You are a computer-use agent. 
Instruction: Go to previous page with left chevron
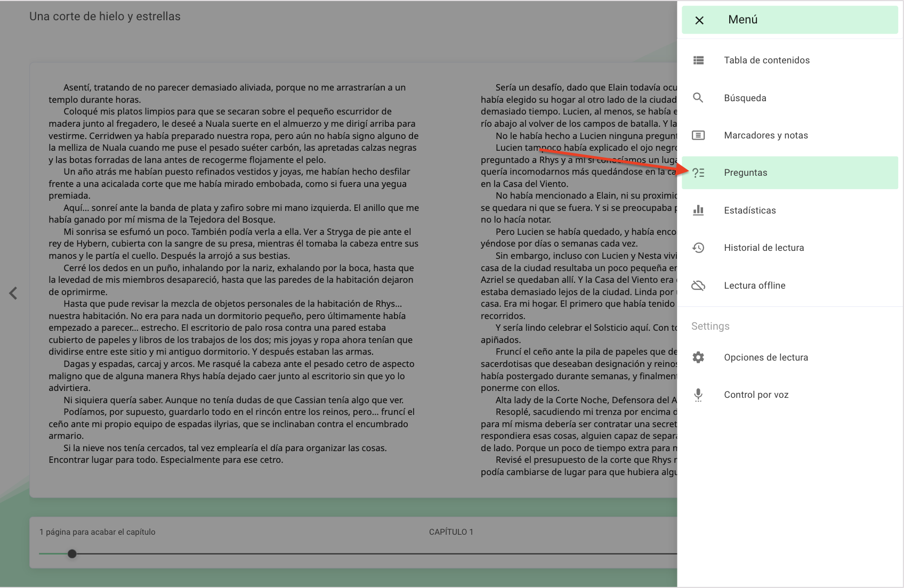click(13, 293)
